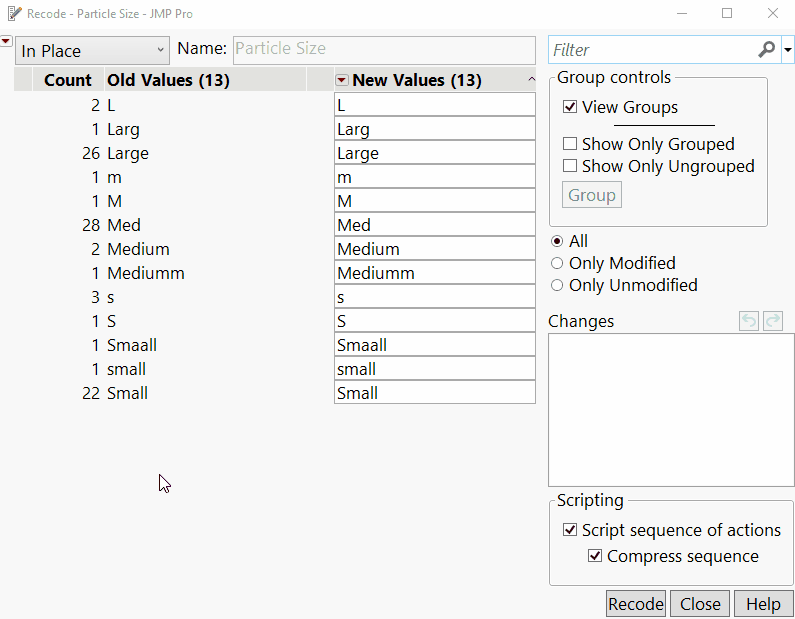Select the Only Modified radio option

tap(557, 263)
